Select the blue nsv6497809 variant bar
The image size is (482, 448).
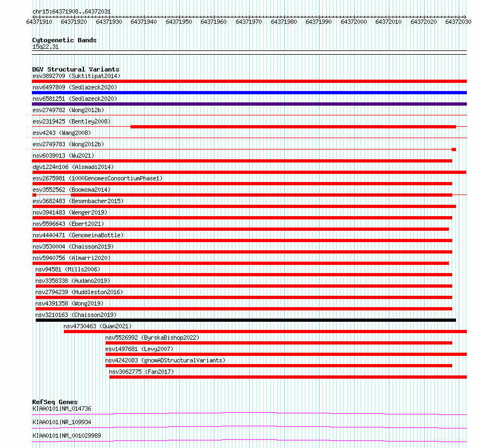pos(249,93)
